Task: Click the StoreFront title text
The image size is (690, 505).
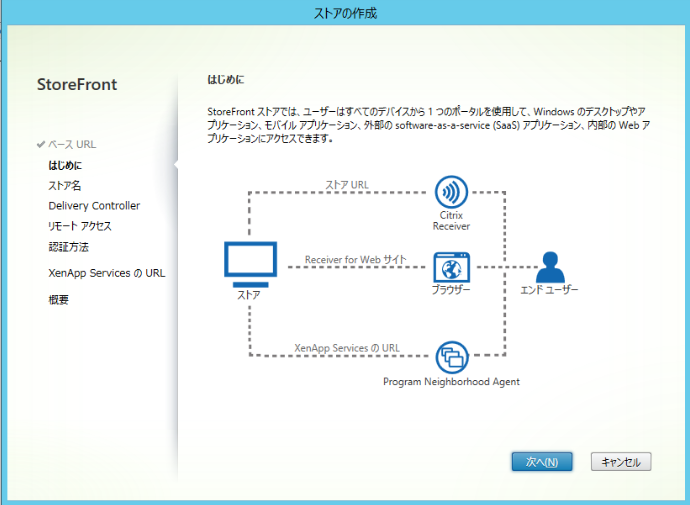Action: click(x=77, y=84)
